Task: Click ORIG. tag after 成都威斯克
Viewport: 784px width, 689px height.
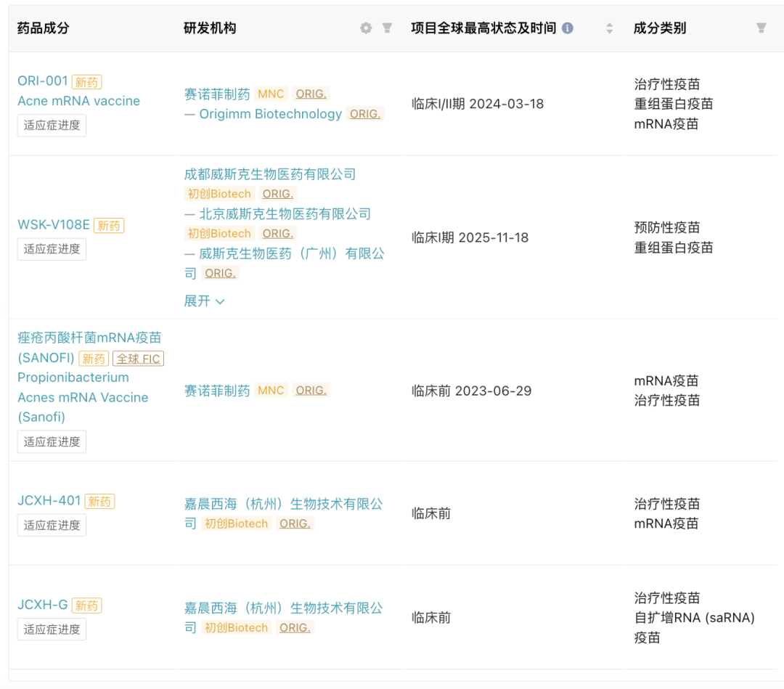Action: click(x=278, y=194)
